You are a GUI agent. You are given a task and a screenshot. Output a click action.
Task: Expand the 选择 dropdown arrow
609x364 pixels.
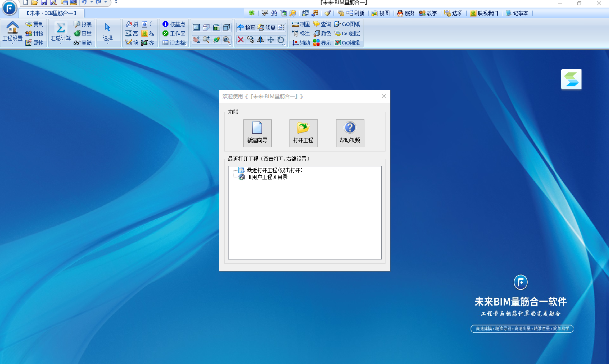click(107, 43)
